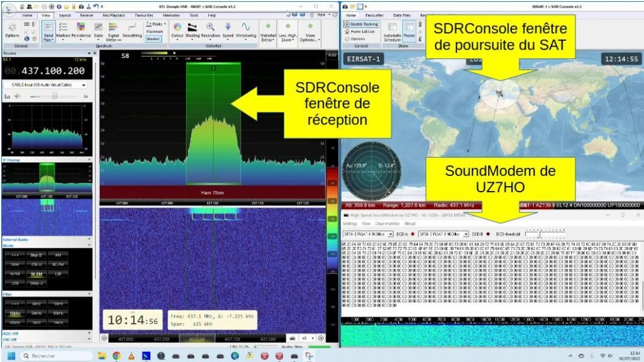Collapse the Filter panel

89,294
